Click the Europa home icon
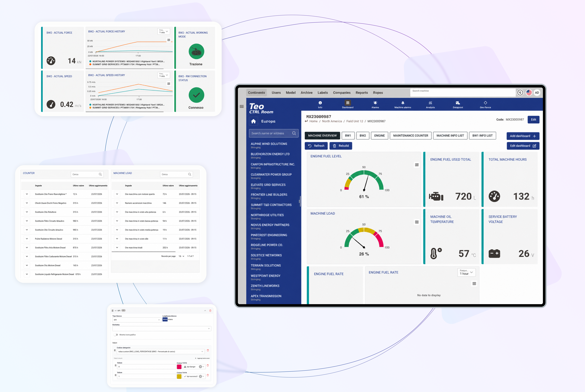This screenshot has width=585, height=392. [x=253, y=121]
